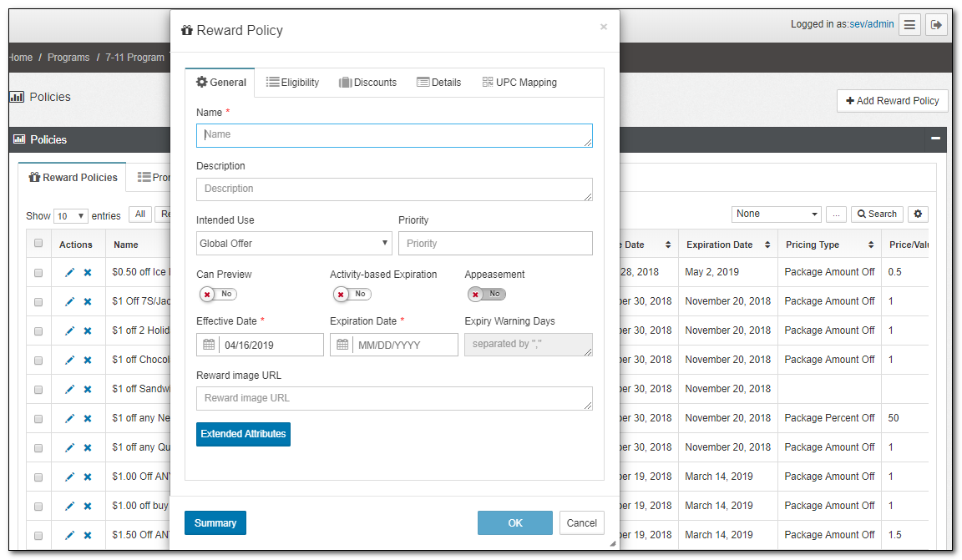
Task: Check the select-all checkbox in table header
Action: click(38, 244)
